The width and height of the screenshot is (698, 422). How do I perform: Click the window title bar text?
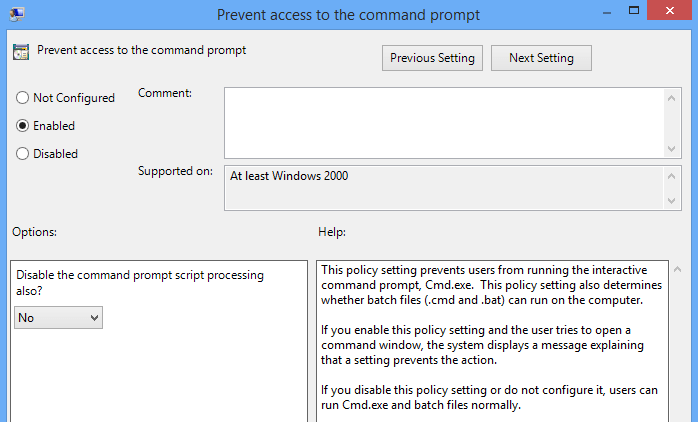pyautogui.click(x=349, y=15)
